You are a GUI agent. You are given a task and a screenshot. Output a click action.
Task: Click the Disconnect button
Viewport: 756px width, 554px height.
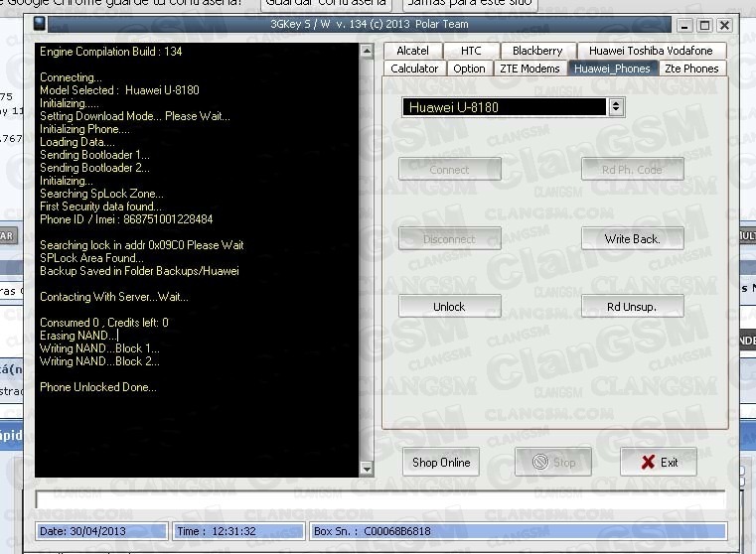[x=449, y=239]
